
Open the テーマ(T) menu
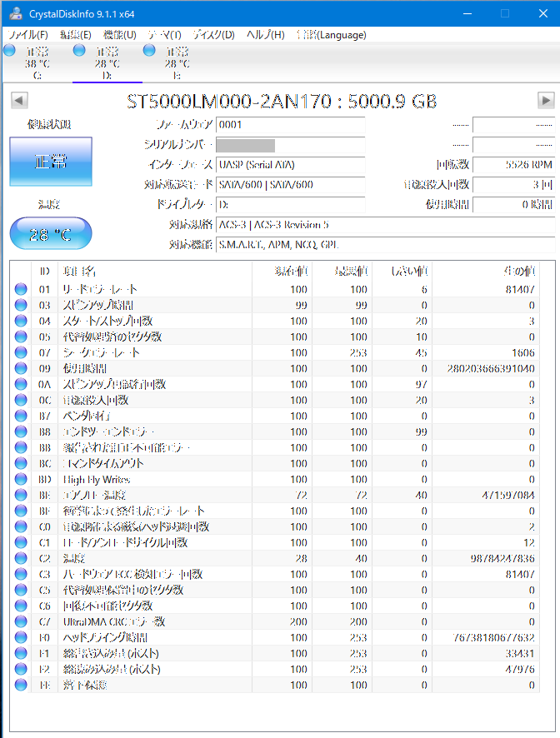164,35
